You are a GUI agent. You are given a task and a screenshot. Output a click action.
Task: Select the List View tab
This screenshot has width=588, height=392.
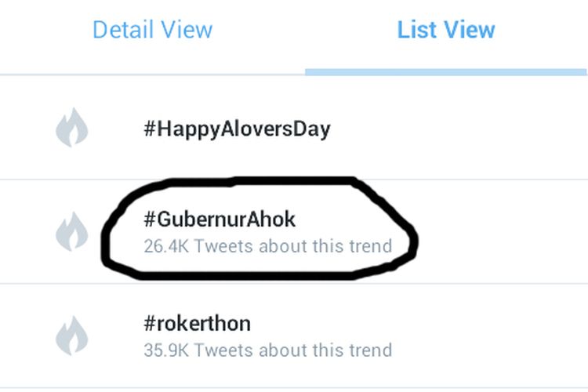pos(446,31)
